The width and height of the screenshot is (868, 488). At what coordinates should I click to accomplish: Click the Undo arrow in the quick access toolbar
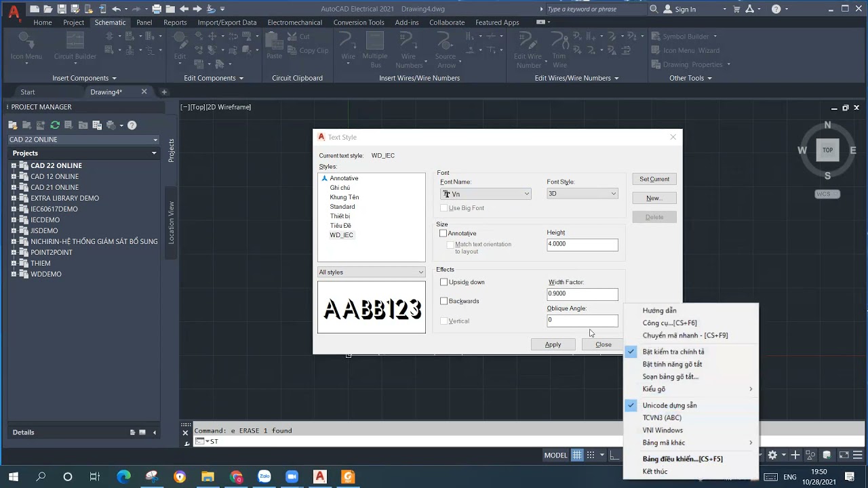coord(117,9)
